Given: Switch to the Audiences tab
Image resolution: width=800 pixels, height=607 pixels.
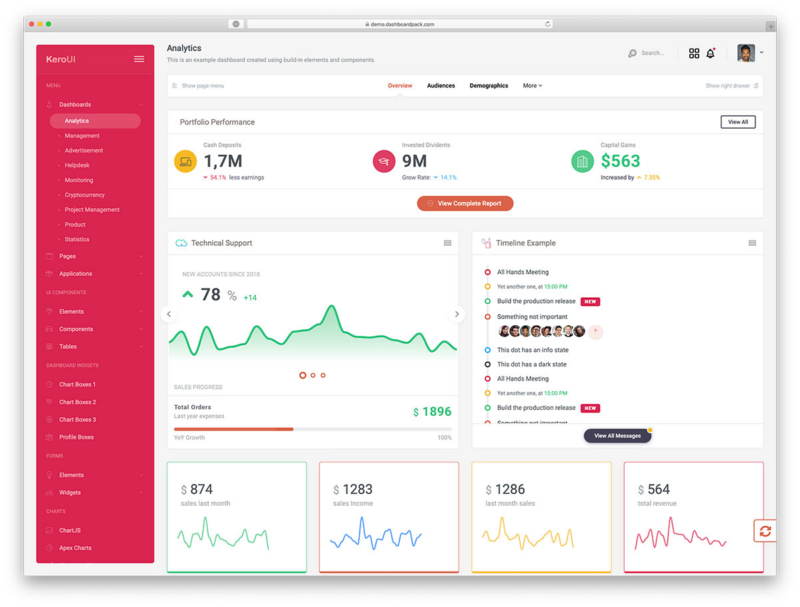Looking at the screenshot, I should point(441,85).
